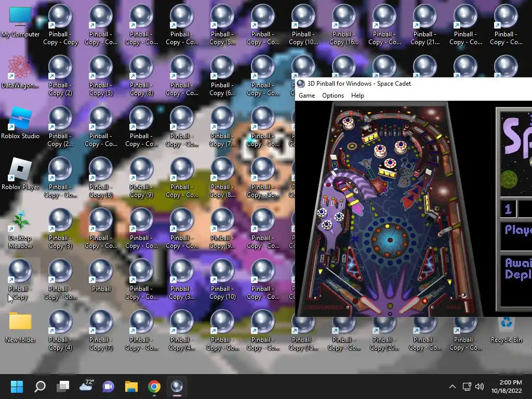The width and height of the screenshot is (532, 399).
Task: Select the truncated 'Pinball - Copy (3...' shortcut
Action: coord(182,280)
